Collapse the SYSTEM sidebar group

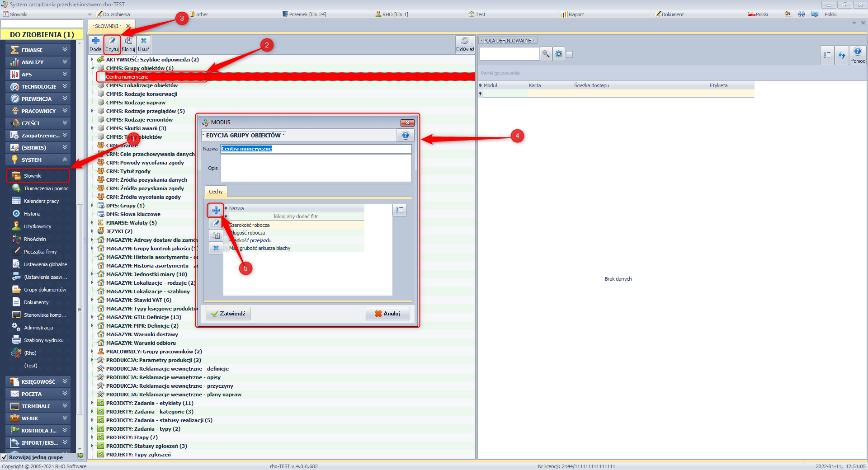click(65, 160)
